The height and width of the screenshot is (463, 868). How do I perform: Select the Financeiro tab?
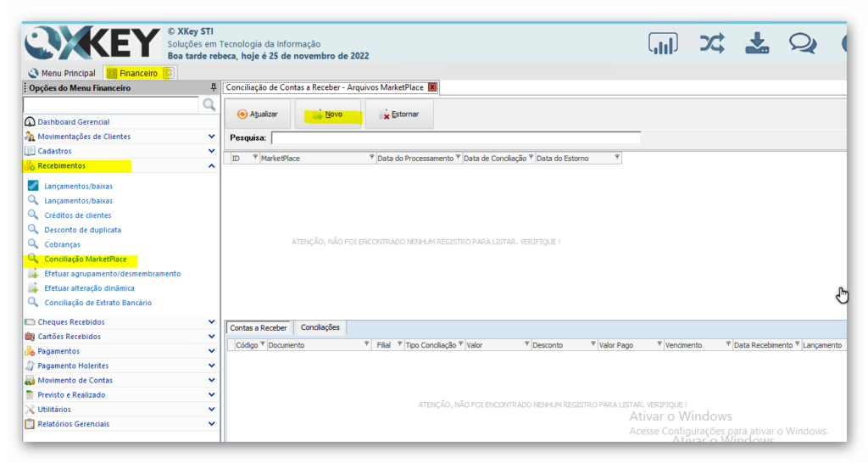coord(138,73)
